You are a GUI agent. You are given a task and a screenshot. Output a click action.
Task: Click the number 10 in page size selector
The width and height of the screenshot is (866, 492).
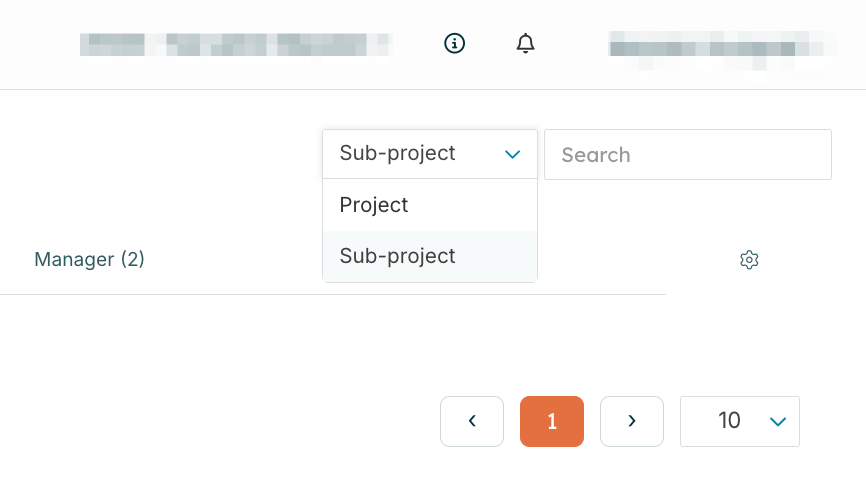[x=729, y=421]
